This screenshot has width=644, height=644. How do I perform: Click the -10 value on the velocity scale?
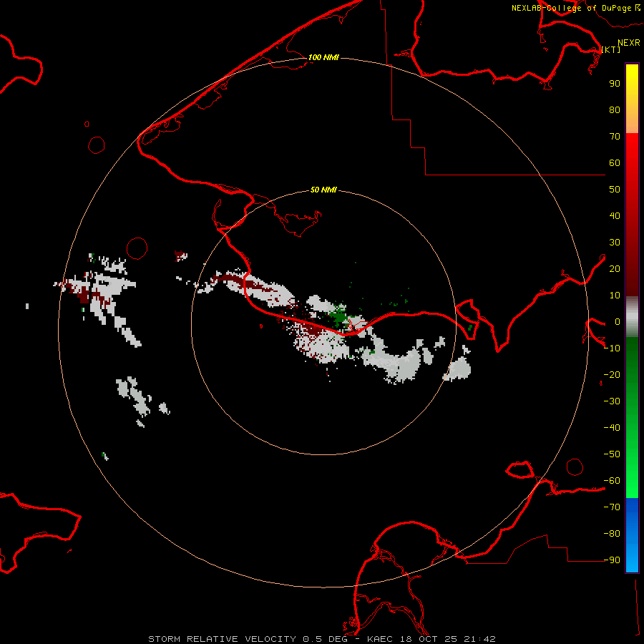pyautogui.click(x=612, y=348)
